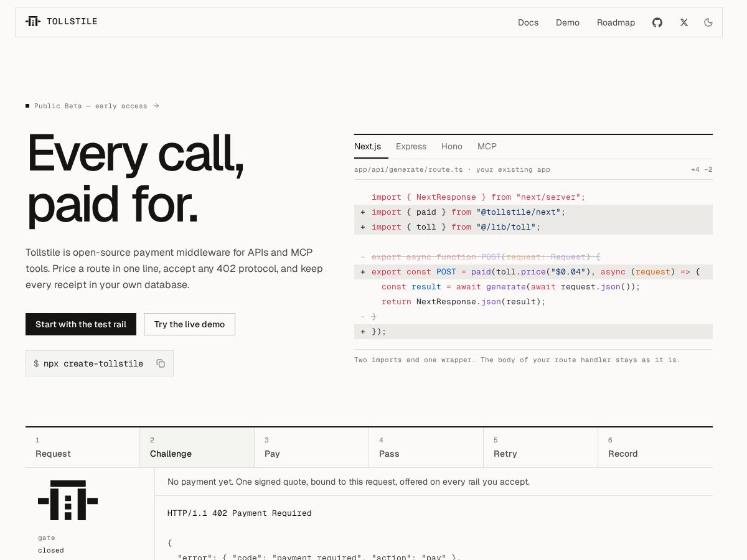
Task: Select step 6 Record
Action: click(655, 447)
